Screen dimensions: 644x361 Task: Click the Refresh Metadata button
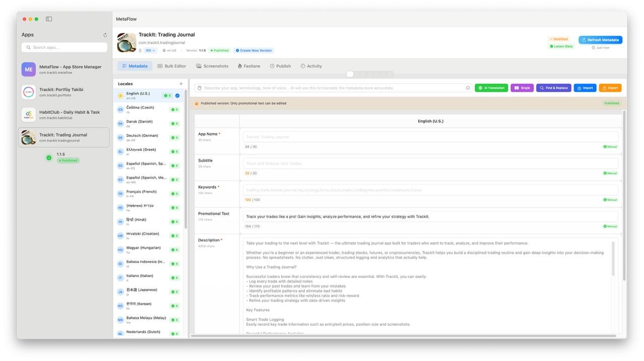pos(600,39)
